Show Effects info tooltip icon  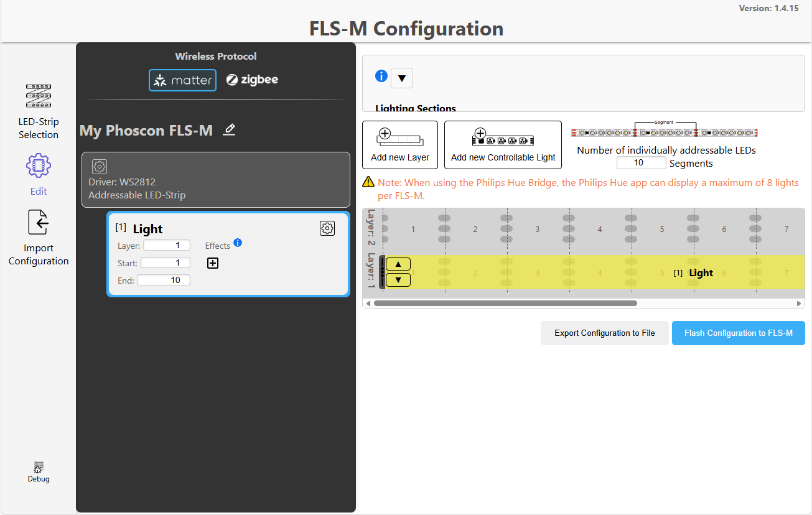(x=238, y=243)
